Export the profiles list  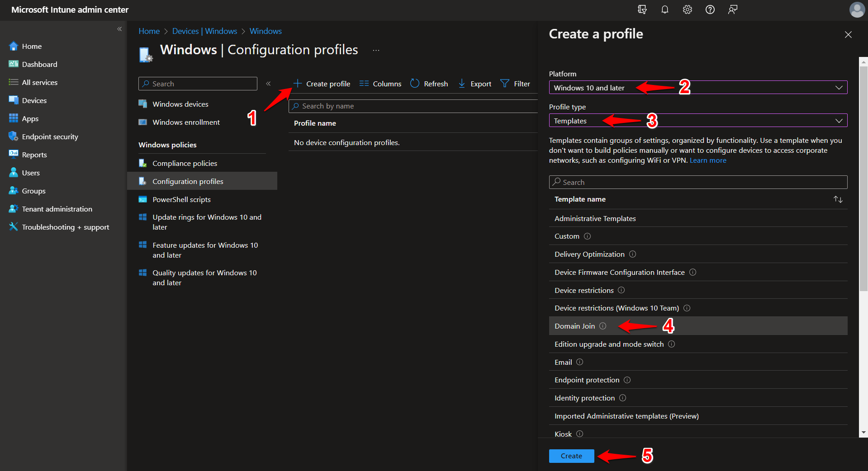(x=474, y=84)
